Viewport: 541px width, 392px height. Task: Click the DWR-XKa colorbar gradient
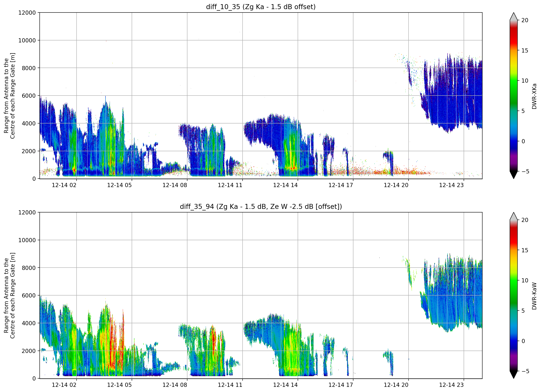[x=514, y=96]
